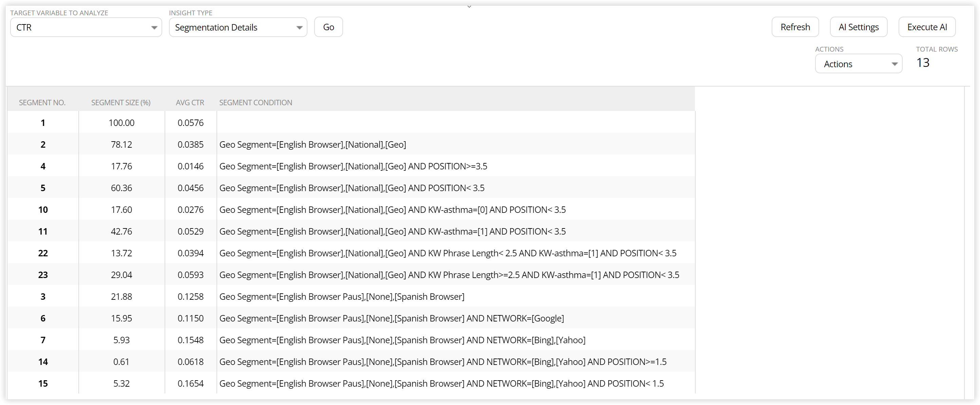
Task: Click the 21.88 segment size value
Action: [121, 296]
